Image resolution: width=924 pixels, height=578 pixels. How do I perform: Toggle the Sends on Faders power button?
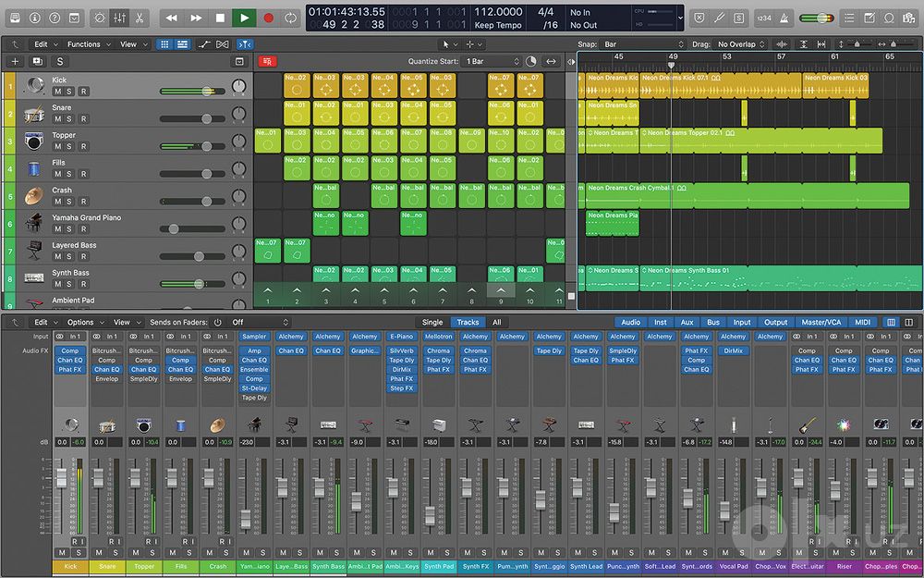pyautogui.click(x=217, y=323)
